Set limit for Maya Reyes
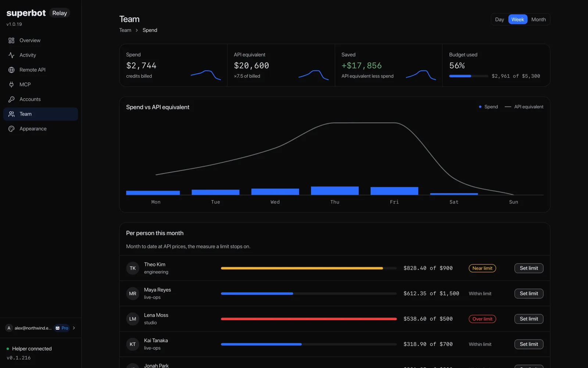Viewport: 588px width, 368px height. [529, 294]
